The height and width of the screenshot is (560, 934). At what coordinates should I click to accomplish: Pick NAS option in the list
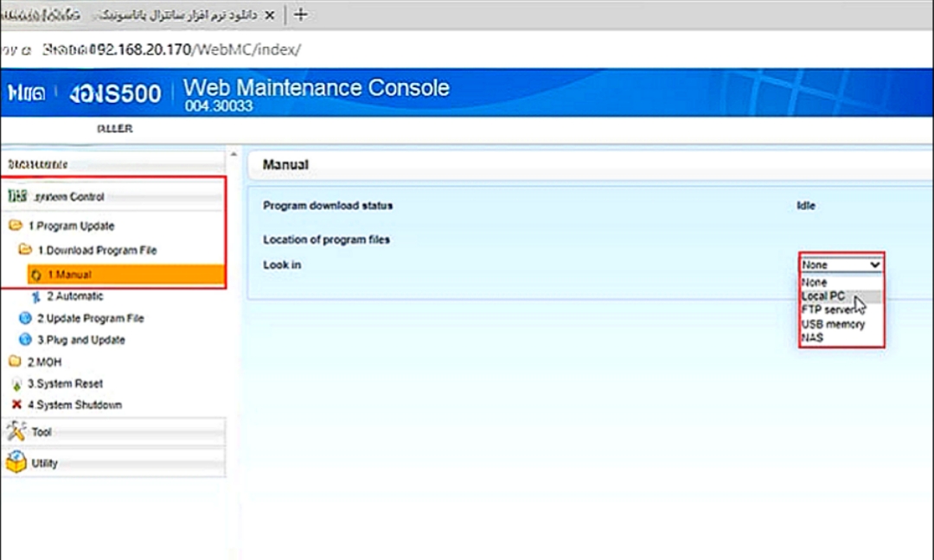click(x=812, y=338)
